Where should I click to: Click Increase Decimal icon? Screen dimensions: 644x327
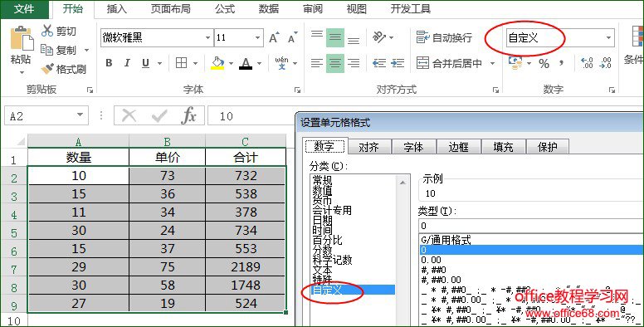587,63
